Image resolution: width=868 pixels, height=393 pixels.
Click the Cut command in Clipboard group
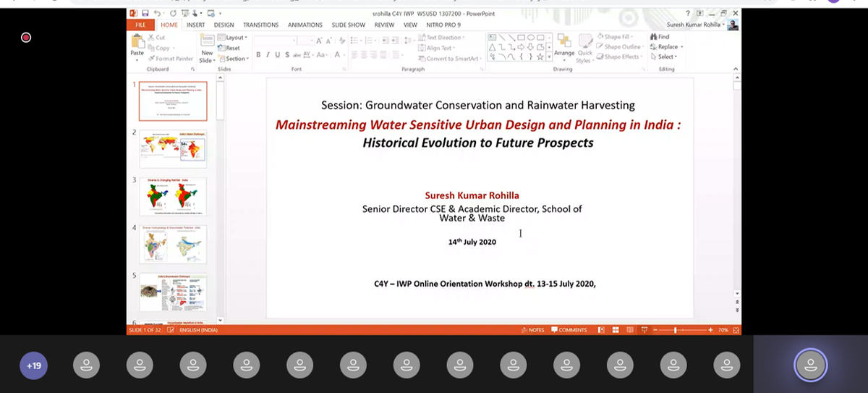coord(156,37)
